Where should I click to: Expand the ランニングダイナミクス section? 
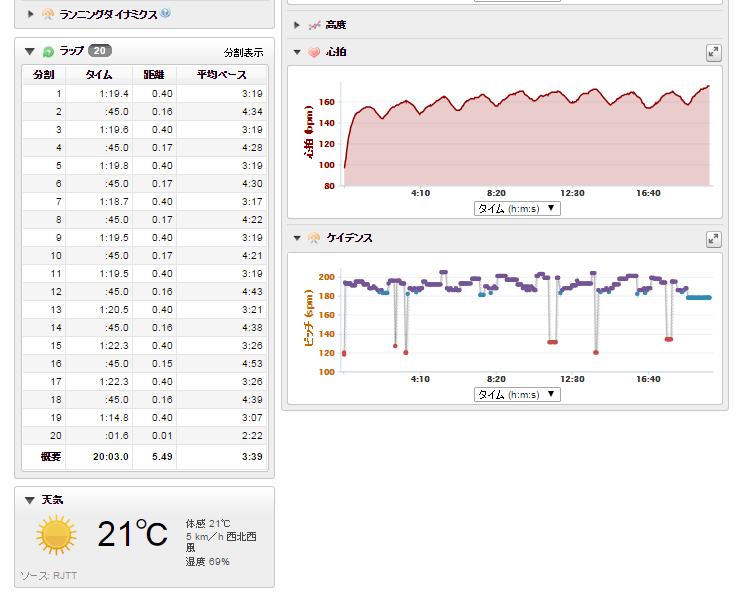click(31, 14)
